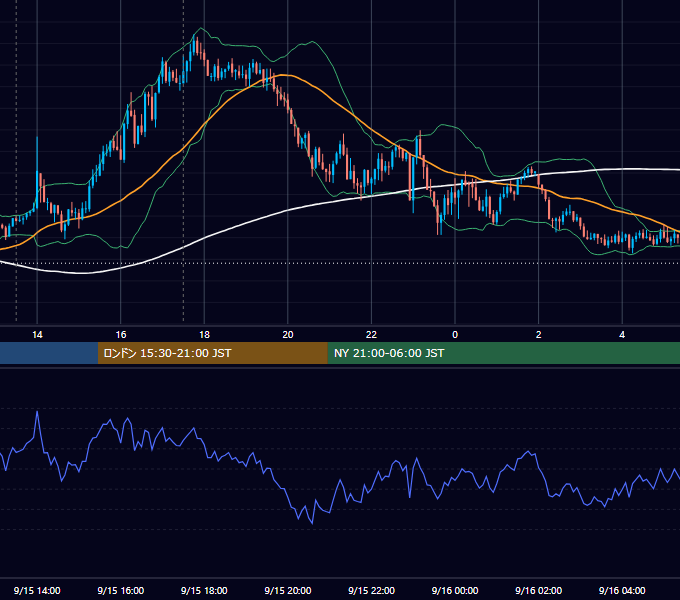The height and width of the screenshot is (600, 680).
Task: Click the 9/16 00:00 date label
Action: 455,590
